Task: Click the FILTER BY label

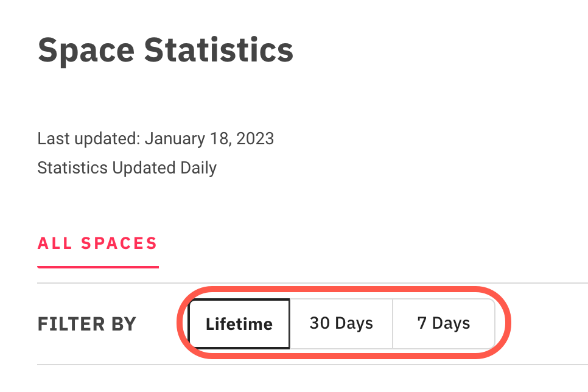Action: click(x=86, y=324)
